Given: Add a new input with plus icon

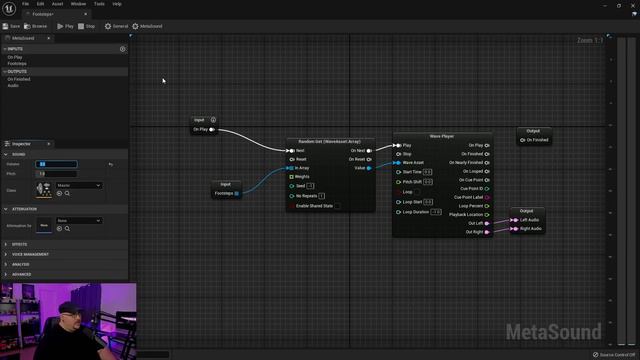Looking at the screenshot, I should click(122, 49).
